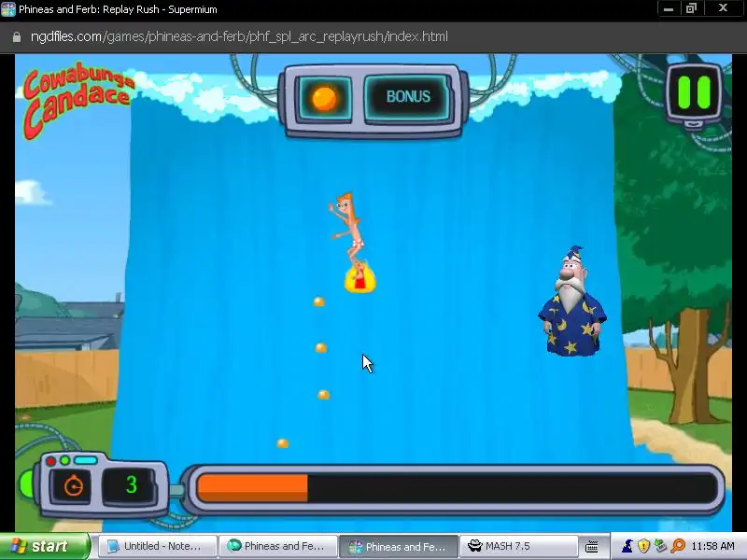Select the active Phineas and Ferb taskbar button
The width and height of the screenshot is (747, 560).
click(399, 546)
